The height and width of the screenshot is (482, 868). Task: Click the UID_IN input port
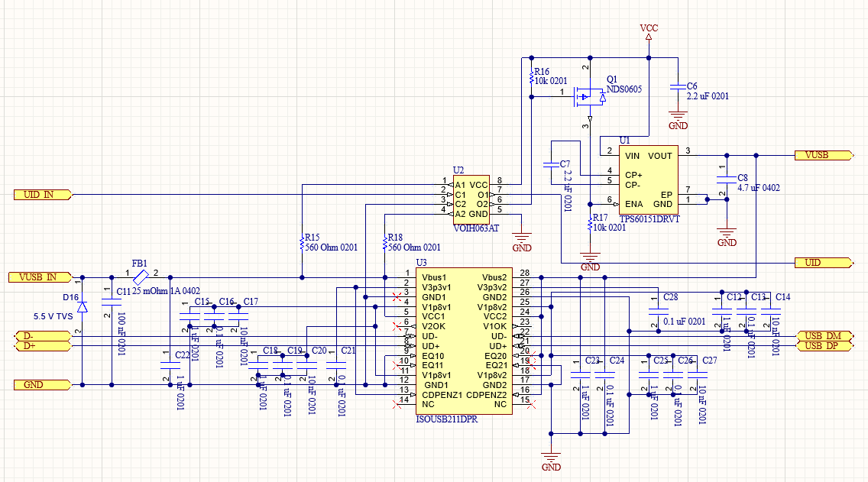(44, 195)
